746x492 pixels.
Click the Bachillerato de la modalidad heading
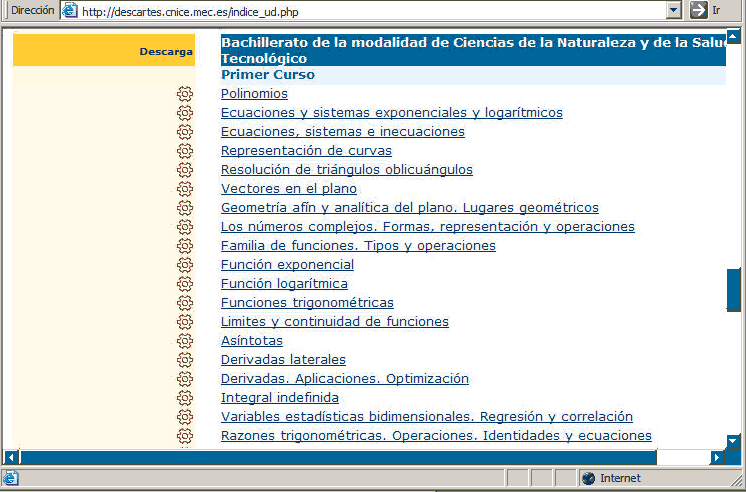[473, 50]
